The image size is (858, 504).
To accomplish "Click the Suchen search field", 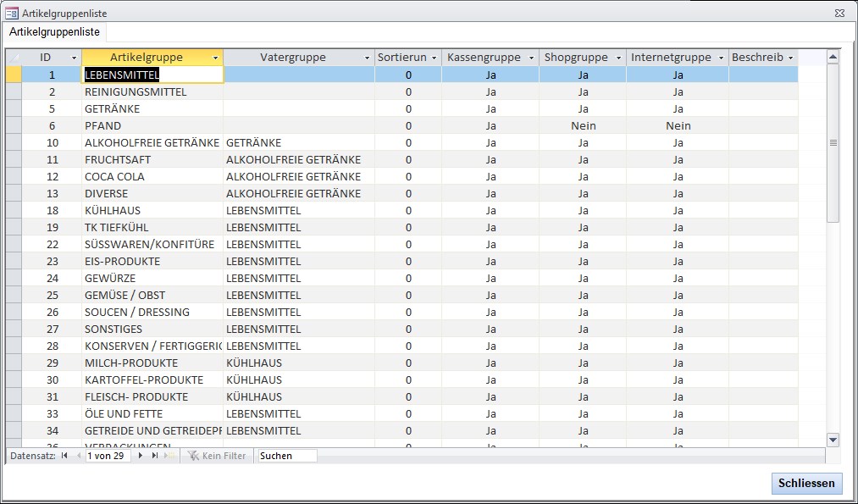I will tap(286, 456).
